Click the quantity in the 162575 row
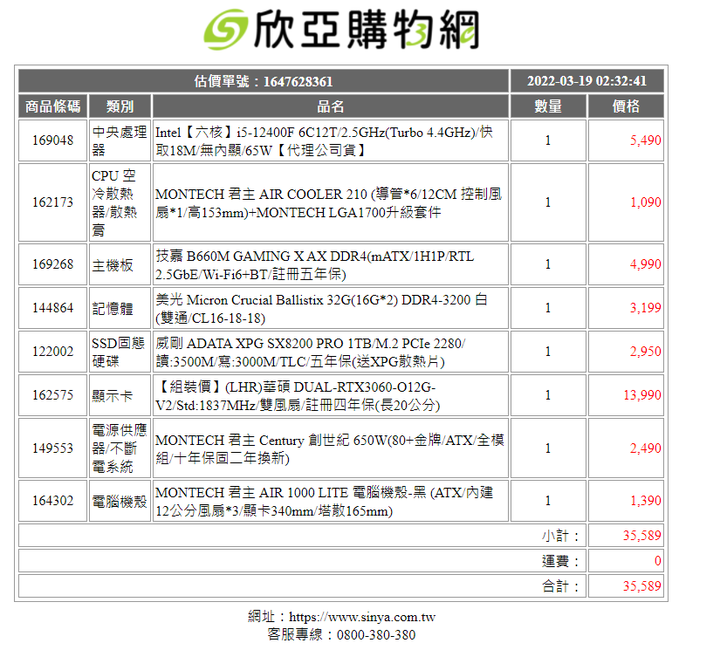Screen dimensions: 720x650 (x=548, y=395)
